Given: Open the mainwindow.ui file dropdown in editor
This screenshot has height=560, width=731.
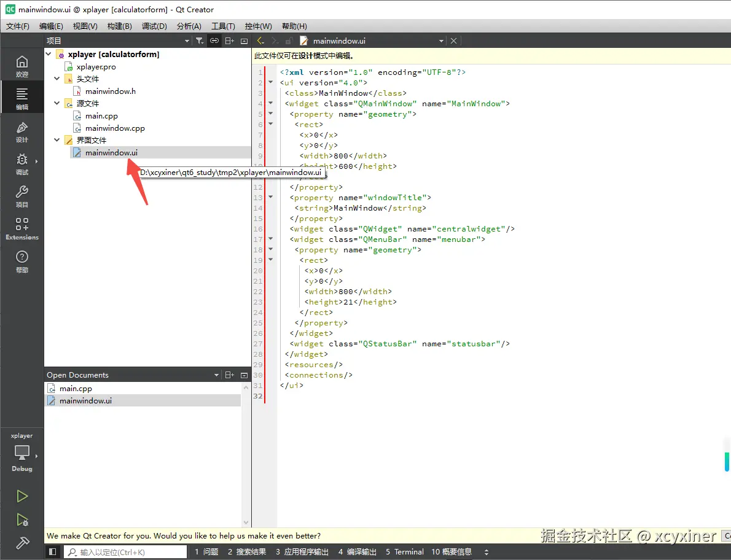Looking at the screenshot, I should [441, 41].
